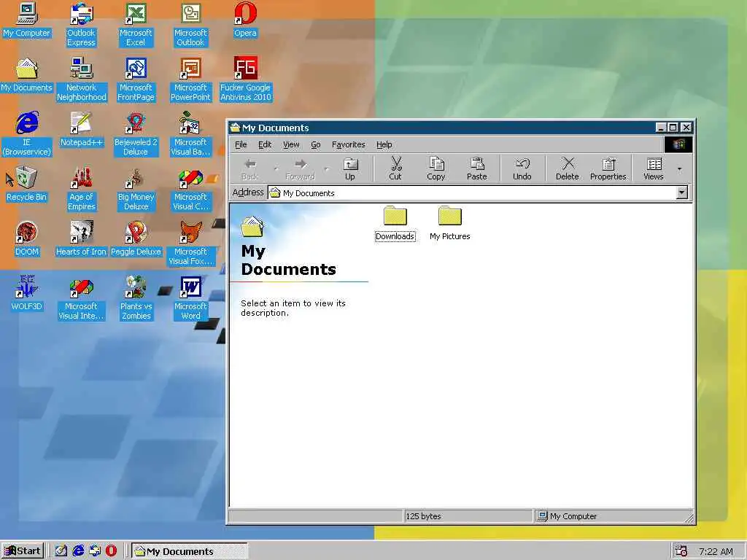Launch Internet Explorer from quick launch
This screenshot has width=747, height=560.
[x=78, y=551]
